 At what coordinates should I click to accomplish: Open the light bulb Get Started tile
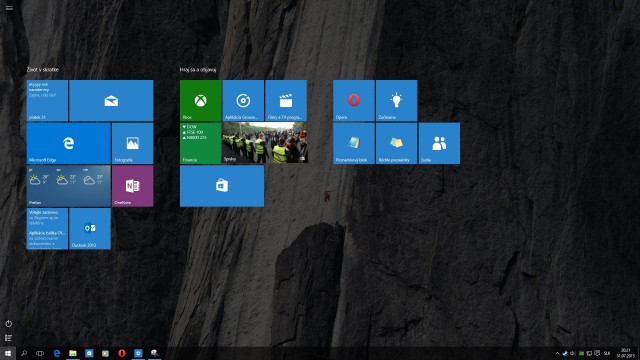pyautogui.click(x=396, y=100)
